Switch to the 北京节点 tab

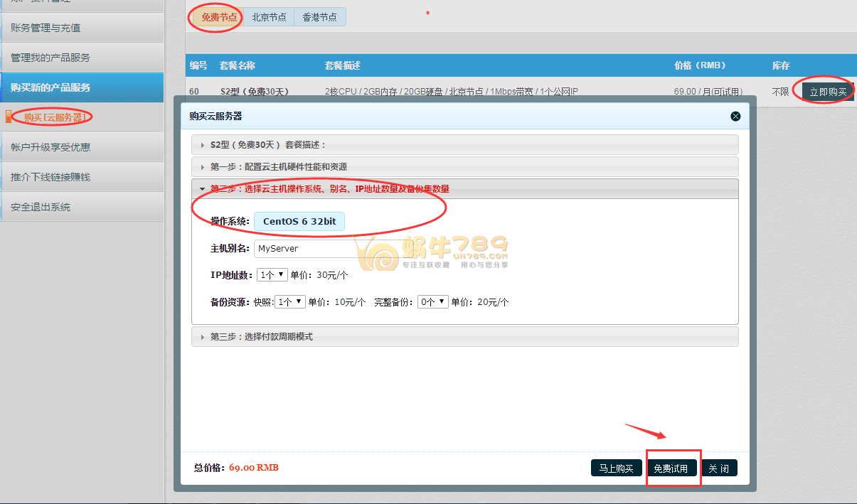(x=269, y=17)
